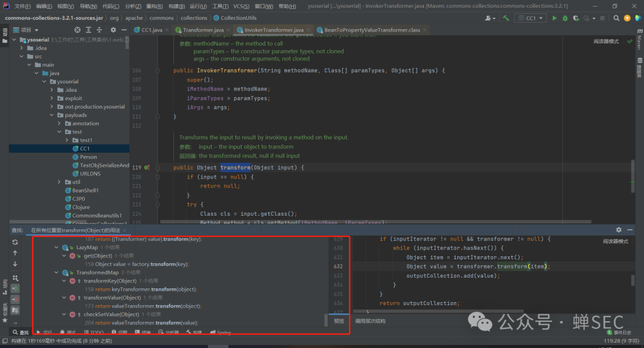Open the event log in status bar
The image size is (644, 348).
[621, 333]
